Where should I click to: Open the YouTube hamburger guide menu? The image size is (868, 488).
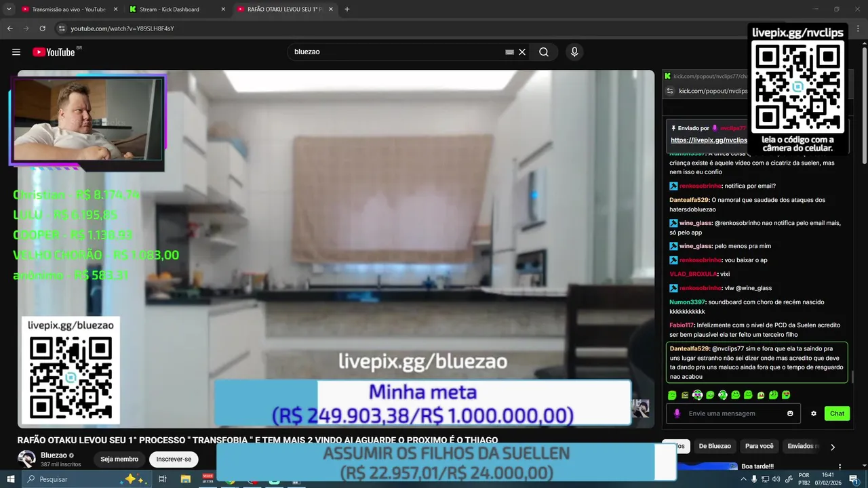tap(16, 52)
